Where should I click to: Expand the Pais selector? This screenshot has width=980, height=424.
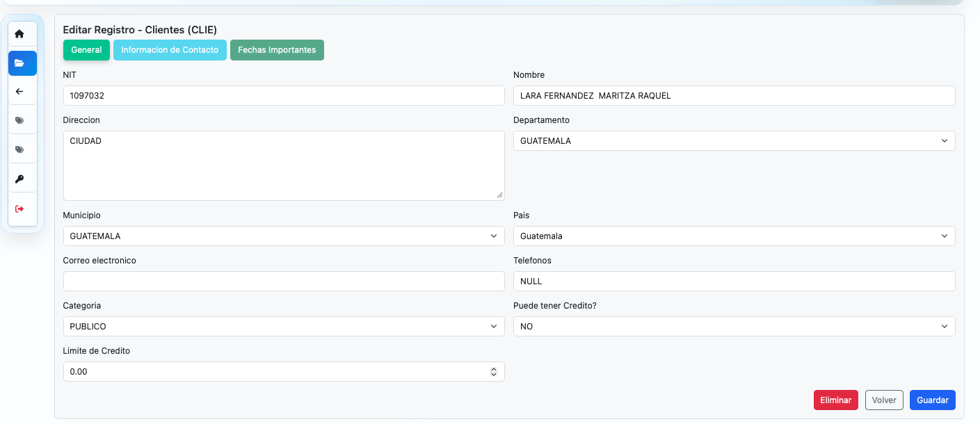[x=734, y=236]
